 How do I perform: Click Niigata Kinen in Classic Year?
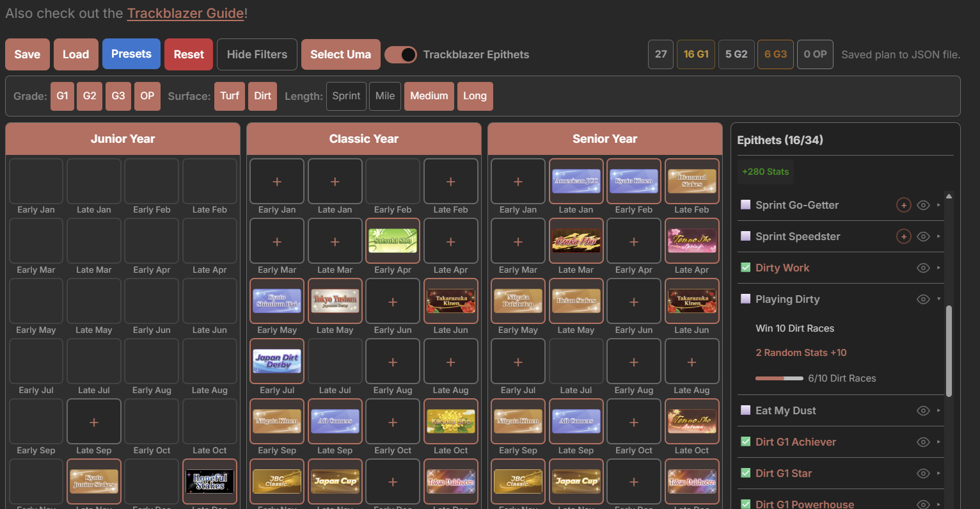tap(277, 421)
